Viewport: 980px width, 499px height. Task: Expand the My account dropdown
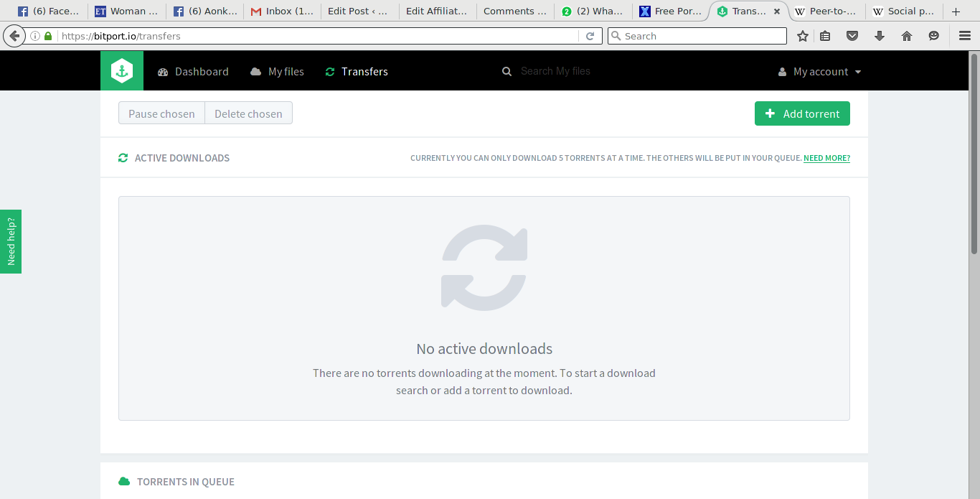pos(820,72)
